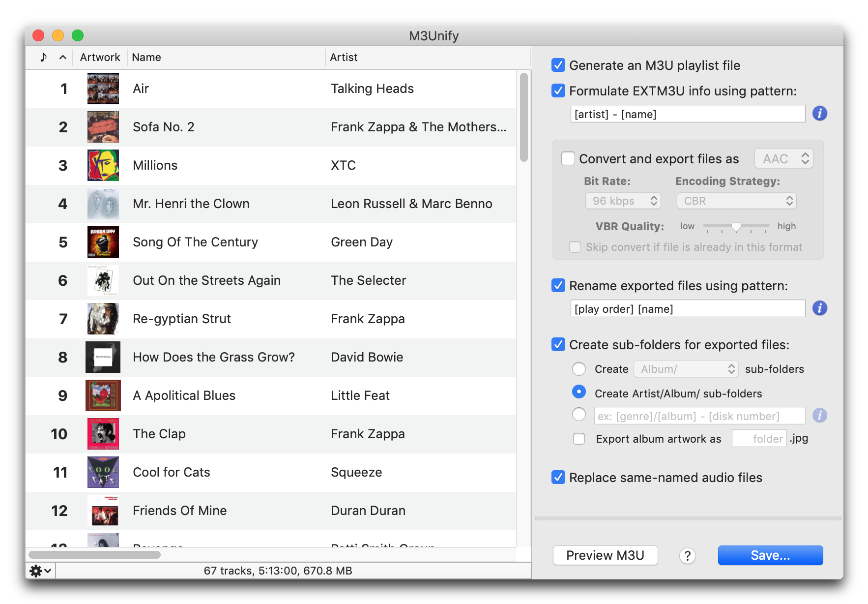Open the AAC format dropdown
The image size is (868, 604).
pos(784,159)
